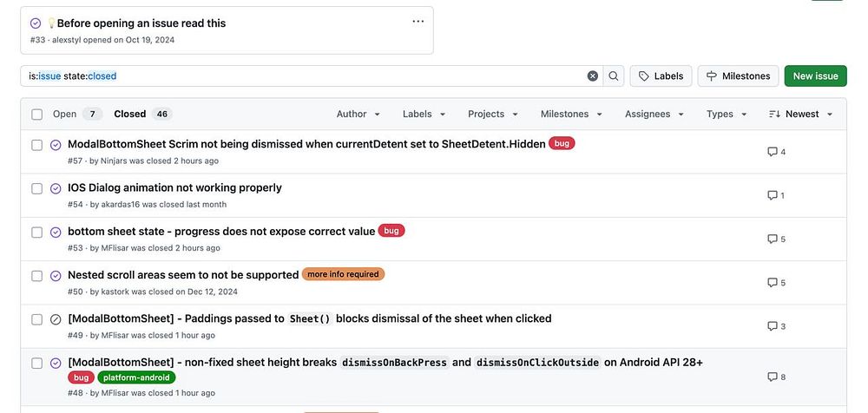The width and height of the screenshot is (868, 413).
Task: Click not-planned status icon on issue #49
Action: coord(56,319)
